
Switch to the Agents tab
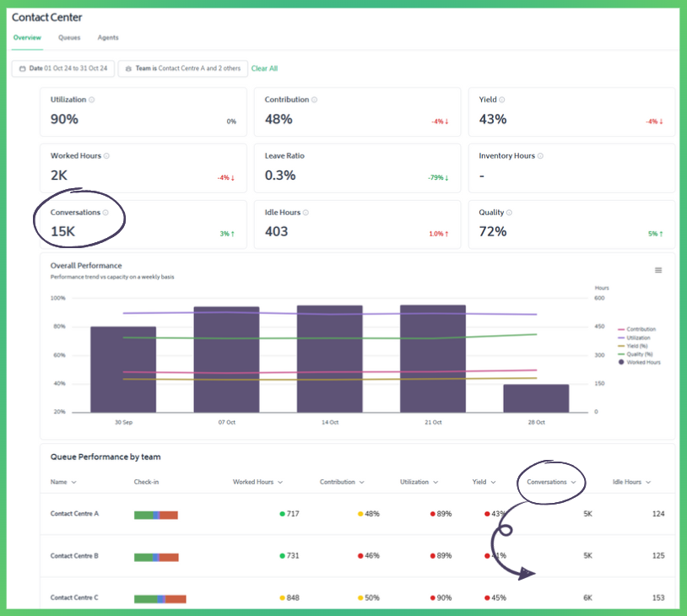point(108,38)
